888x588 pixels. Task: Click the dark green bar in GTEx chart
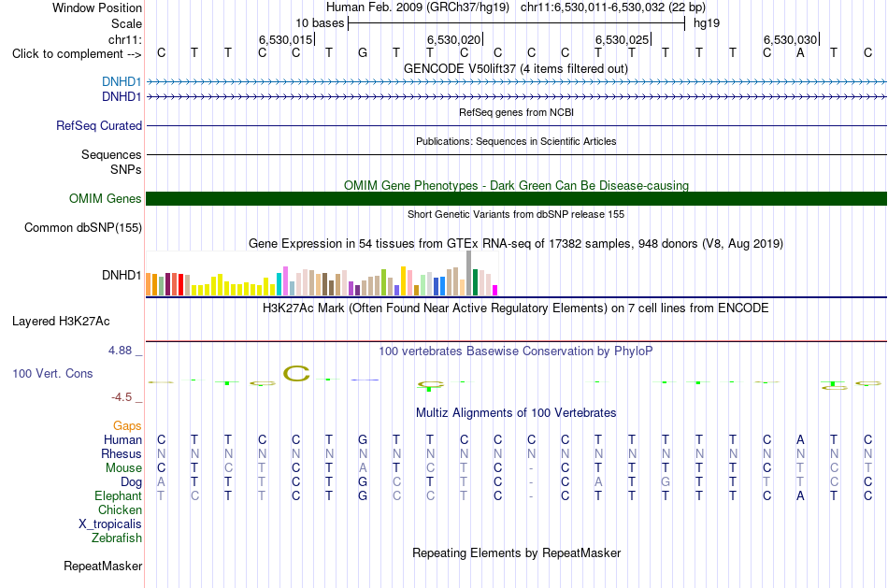coord(475,282)
